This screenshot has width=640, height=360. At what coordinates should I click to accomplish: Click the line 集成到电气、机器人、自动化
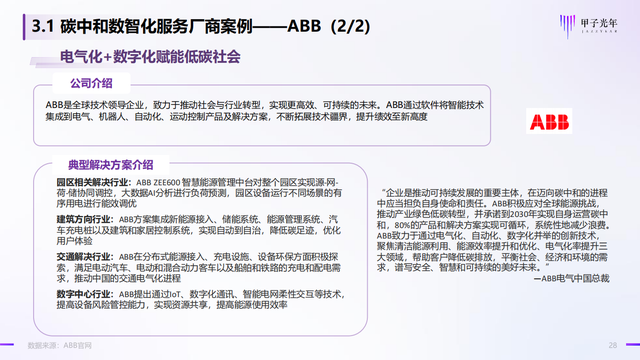(x=236, y=117)
